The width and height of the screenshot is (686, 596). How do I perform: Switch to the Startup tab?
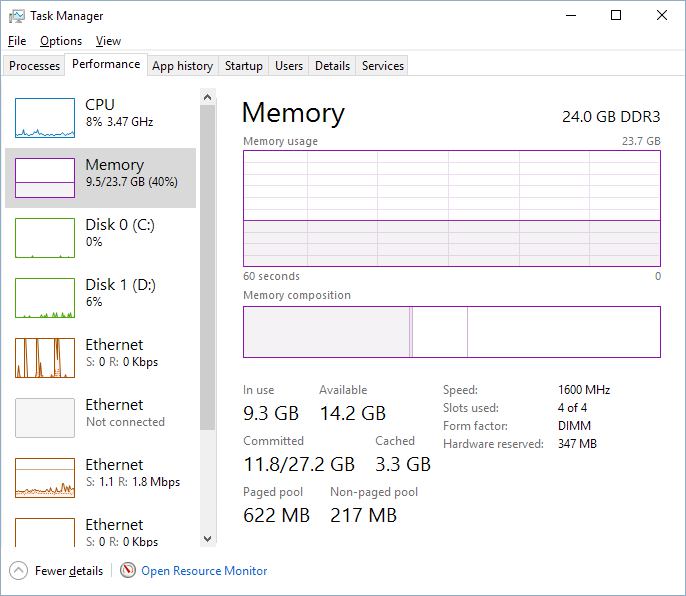coord(243,66)
